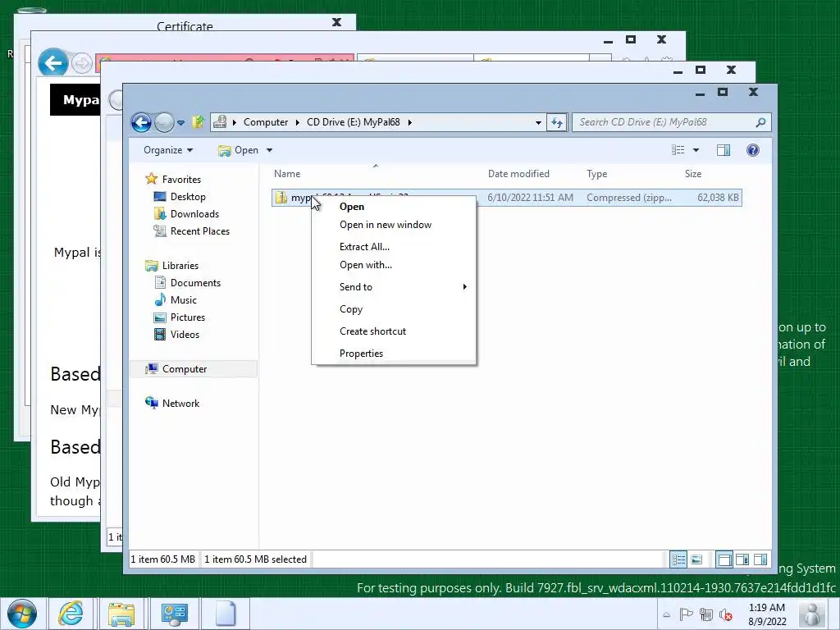Image resolution: width=840 pixels, height=630 pixels.
Task: Open Windows Explorer from the taskbar
Action: point(121,614)
